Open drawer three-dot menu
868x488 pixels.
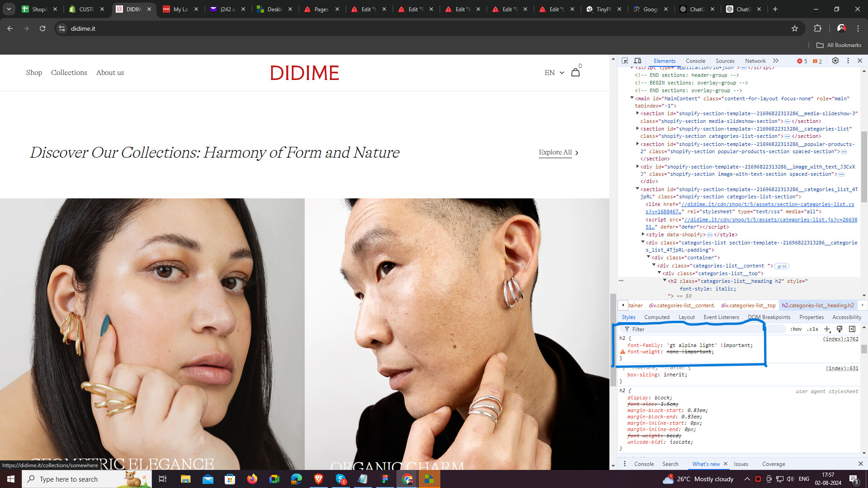tap(625, 464)
